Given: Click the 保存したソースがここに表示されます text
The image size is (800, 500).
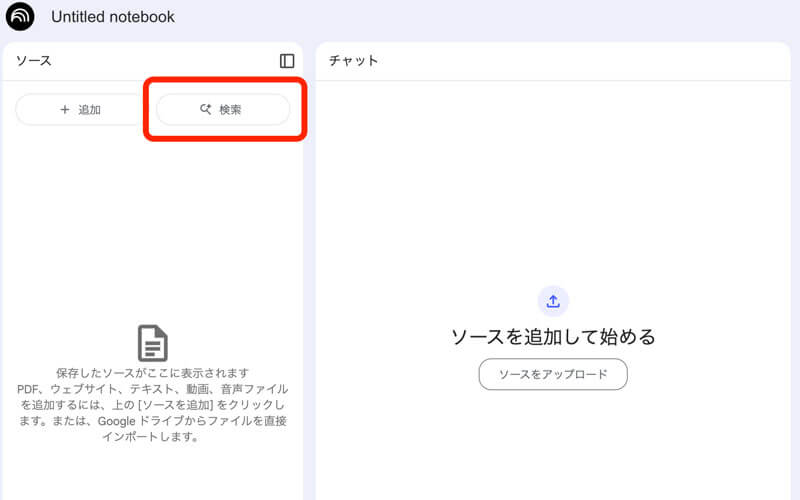Looking at the screenshot, I should pyautogui.click(x=153, y=373).
